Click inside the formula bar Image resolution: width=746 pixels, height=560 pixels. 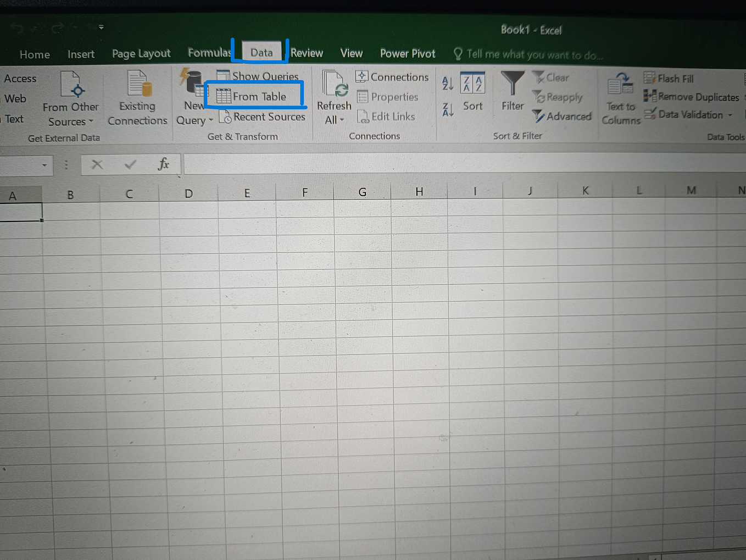[464, 164]
